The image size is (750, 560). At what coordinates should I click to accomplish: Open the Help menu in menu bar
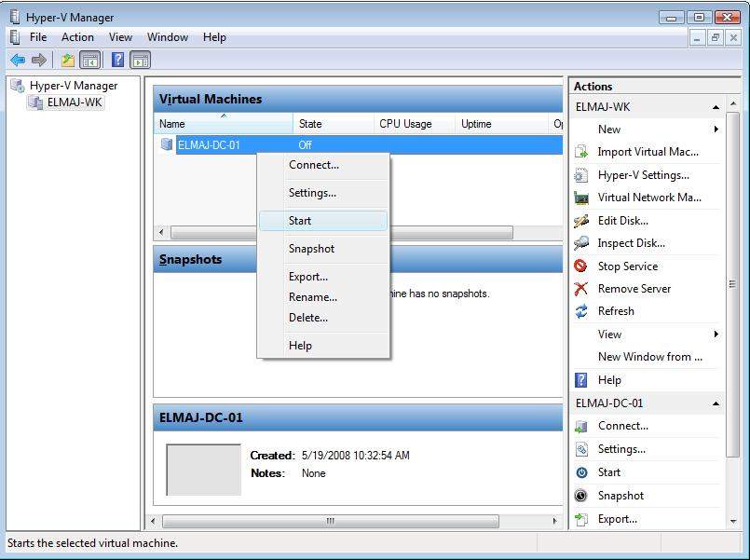tap(214, 37)
